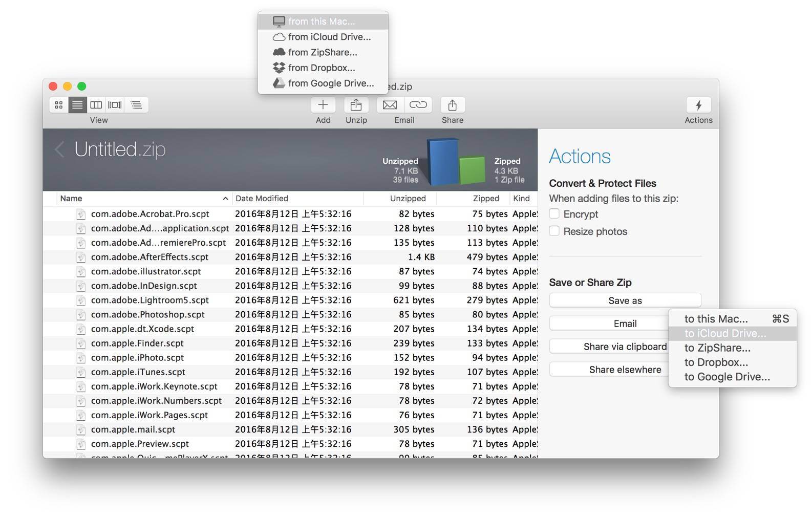Select com.adobe.Lightroom5.scpt file
The width and height of the screenshot is (812, 518).
290,300
